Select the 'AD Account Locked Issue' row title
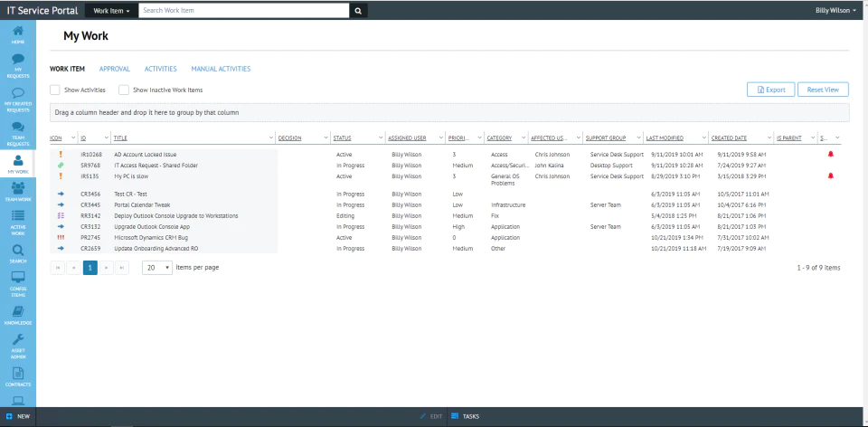The height and width of the screenshot is (427, 868). (x=145, y=155)
